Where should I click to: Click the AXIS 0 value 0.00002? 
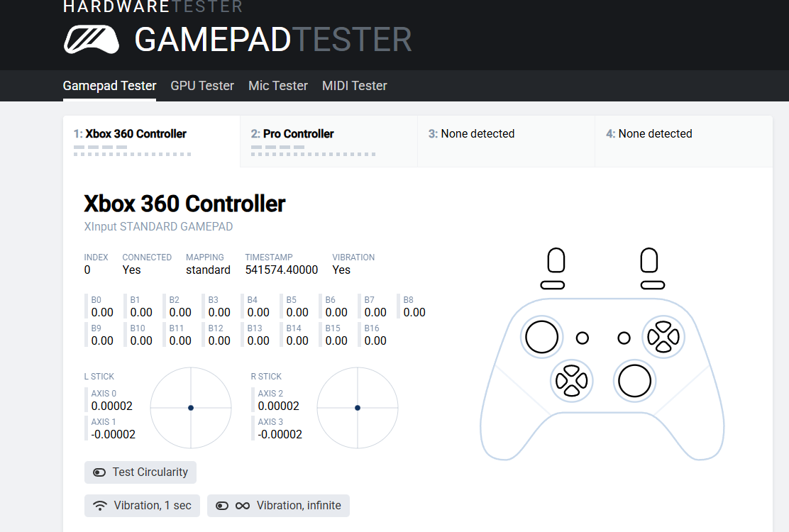point(111,406)
